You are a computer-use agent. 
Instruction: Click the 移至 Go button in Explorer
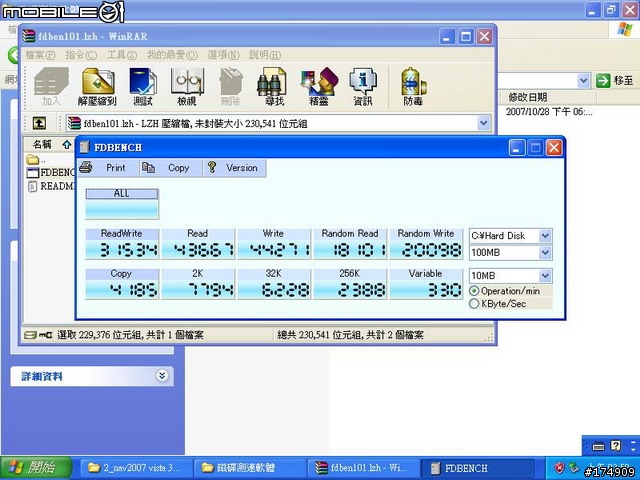pyautogui.click(x=615, y=80)
